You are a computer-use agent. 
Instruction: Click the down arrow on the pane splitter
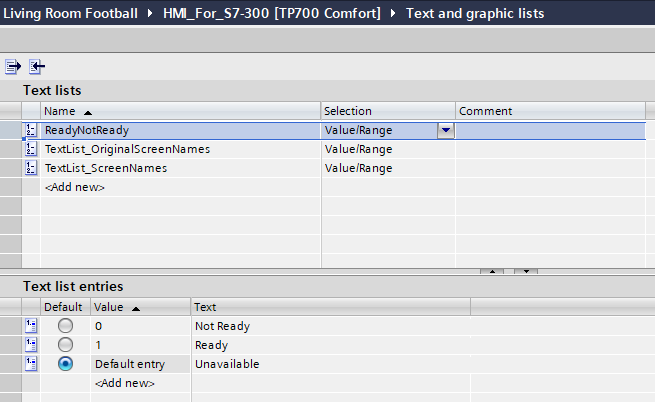pos(526,272)
